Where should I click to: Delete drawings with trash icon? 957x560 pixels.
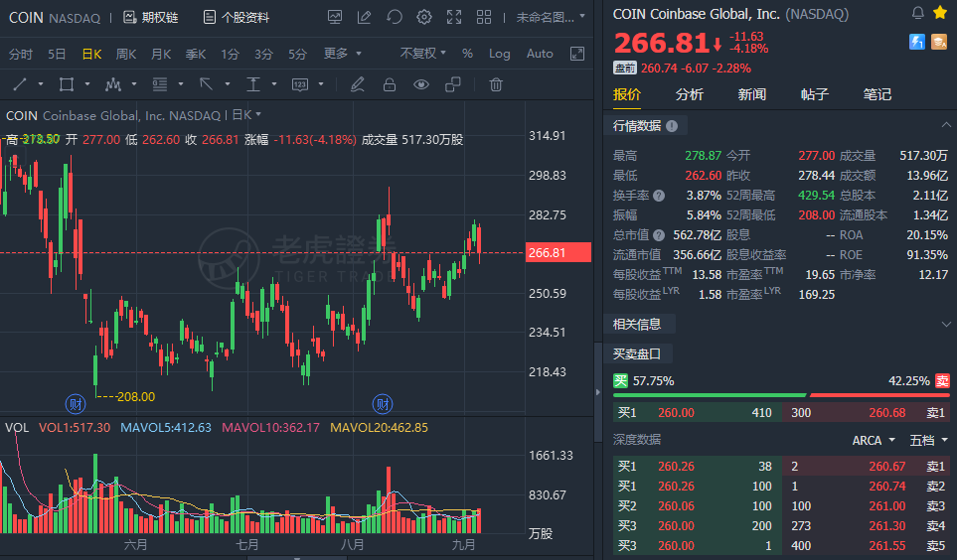496,84
